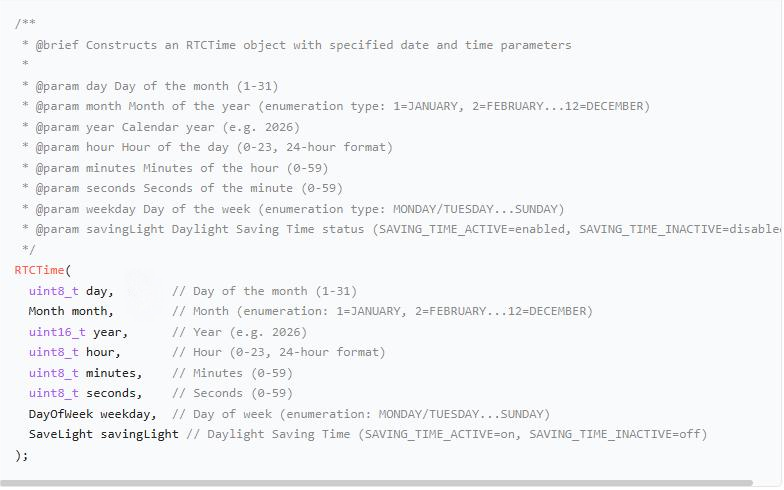Viewport: 784px width, 490px height.
Task: Click the uint8_t type before seconds
Action: point(53,393)
